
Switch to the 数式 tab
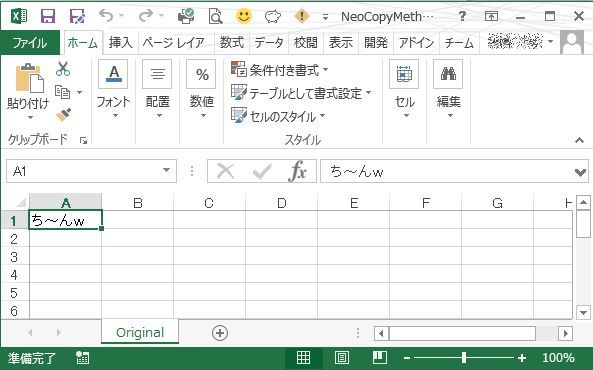click(x=231, y=42)
